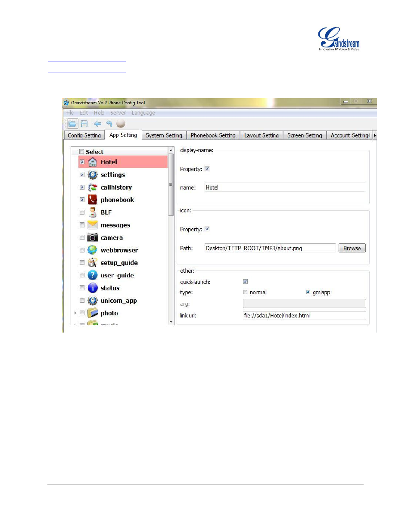
Task: Toggle the icon Property checkbox
Action: pyautogui.click(x=207, y=229)
